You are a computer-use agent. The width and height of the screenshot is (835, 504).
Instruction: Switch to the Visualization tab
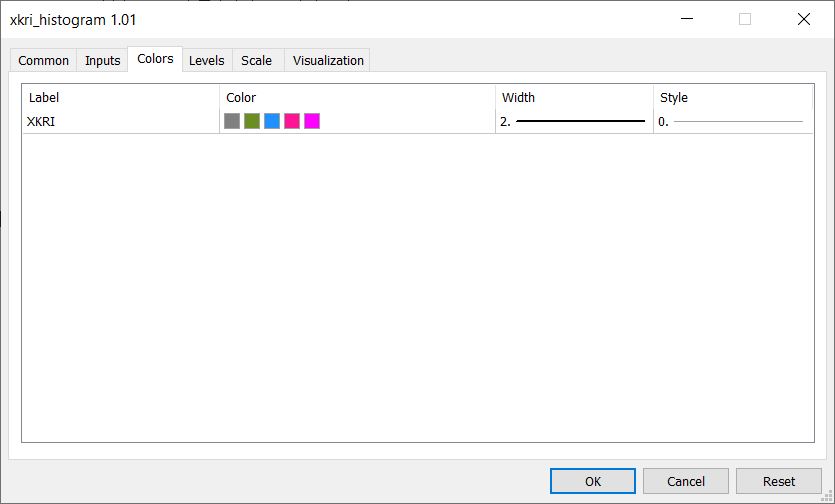tap(328, 60)
